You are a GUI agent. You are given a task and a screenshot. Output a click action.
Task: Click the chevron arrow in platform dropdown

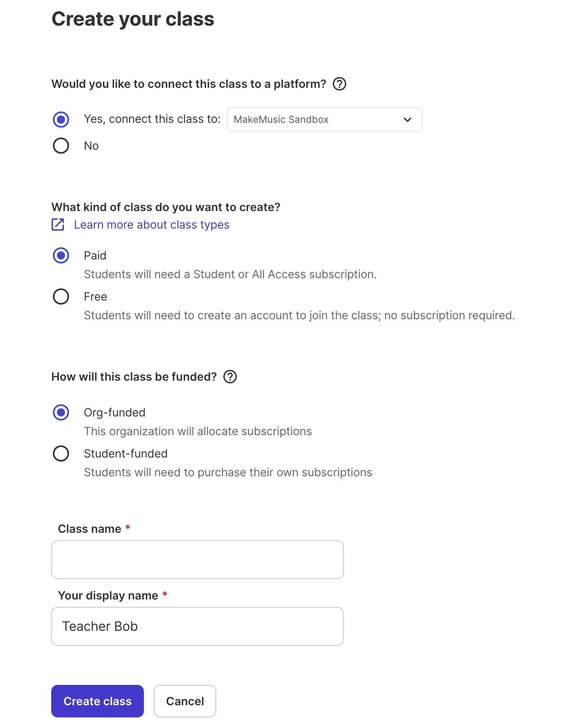coord(407,120)
